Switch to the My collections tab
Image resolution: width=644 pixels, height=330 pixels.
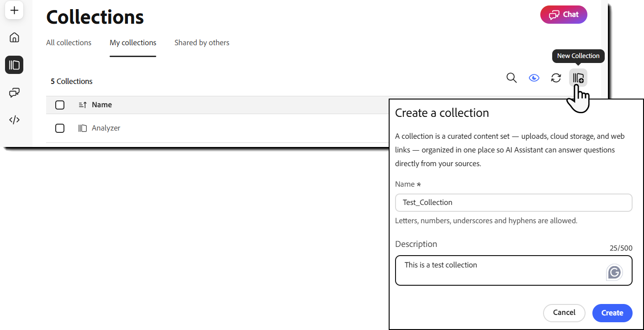tap(133, 42)
